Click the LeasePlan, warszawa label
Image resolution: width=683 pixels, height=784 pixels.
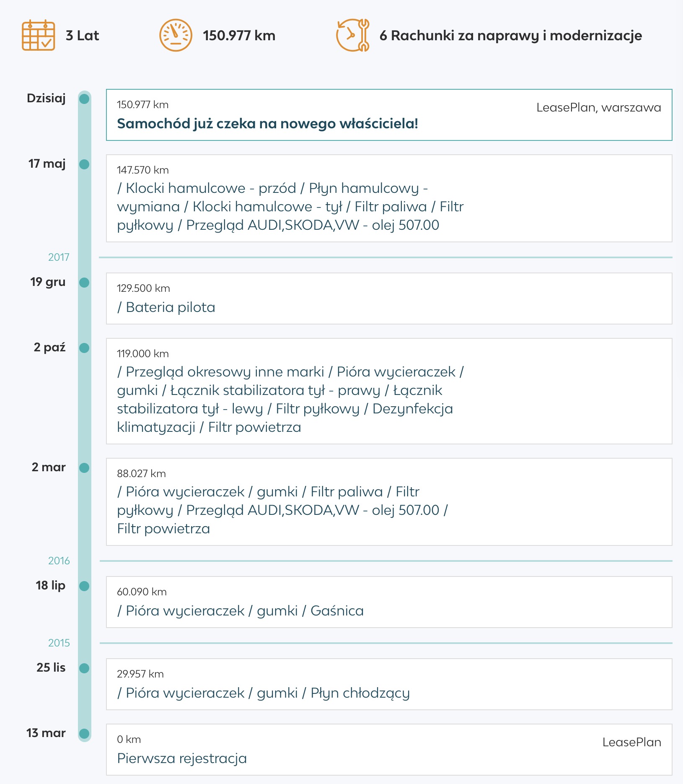[x=599, y=108]
